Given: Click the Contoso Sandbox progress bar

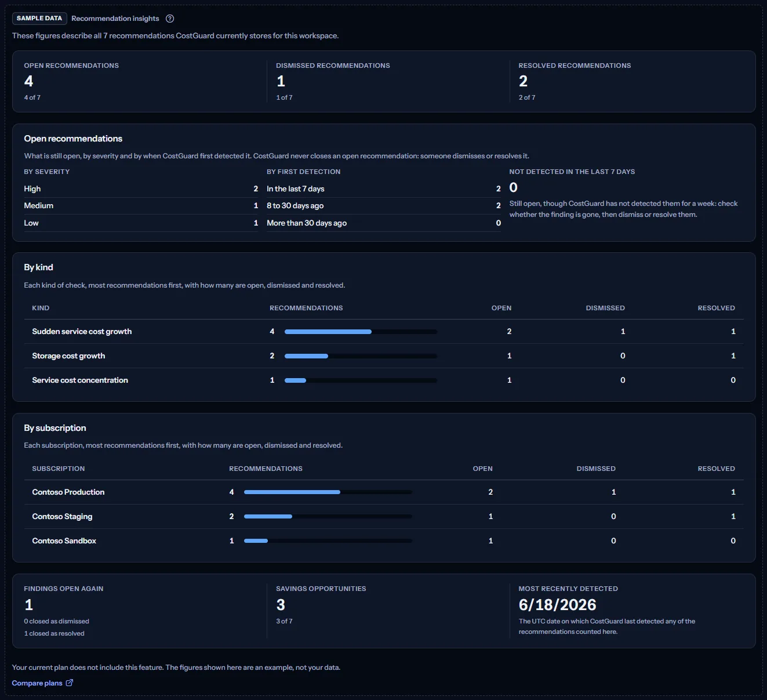Looking at the screenshot, I should click(x=328, y=541).
